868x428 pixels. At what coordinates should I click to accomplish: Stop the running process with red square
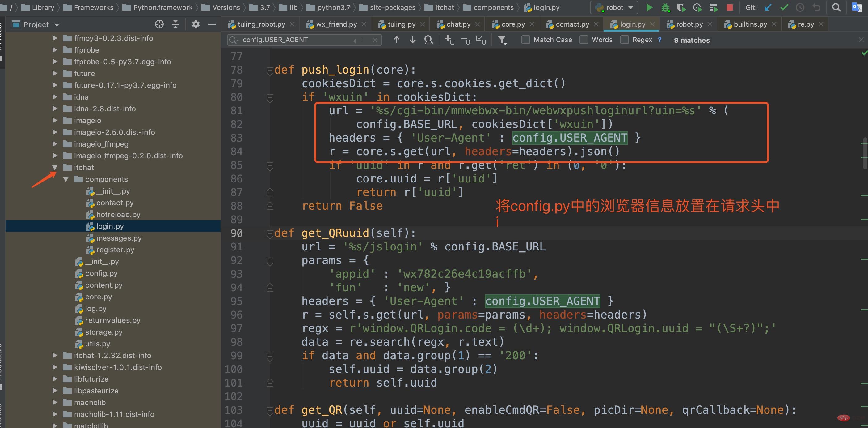(x=730, y=7)
